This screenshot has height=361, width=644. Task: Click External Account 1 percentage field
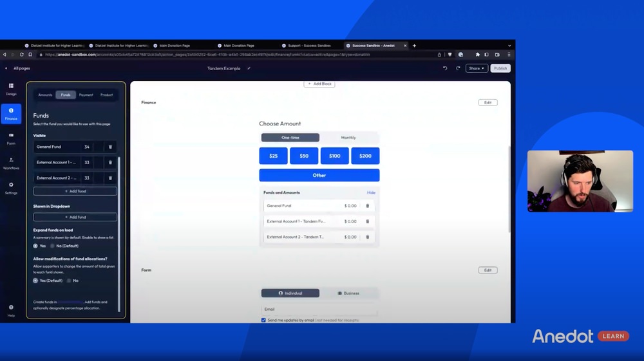(x=87, y=162)
